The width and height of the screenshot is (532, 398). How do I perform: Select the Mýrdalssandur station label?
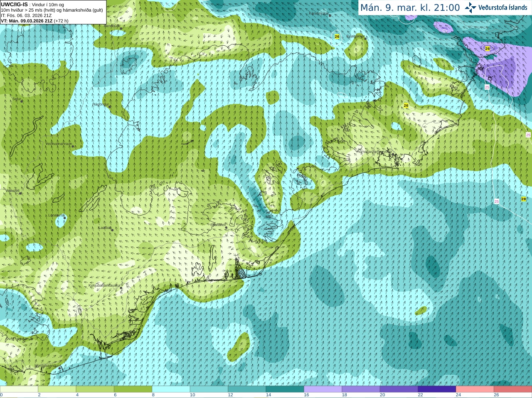pos(47,366)
